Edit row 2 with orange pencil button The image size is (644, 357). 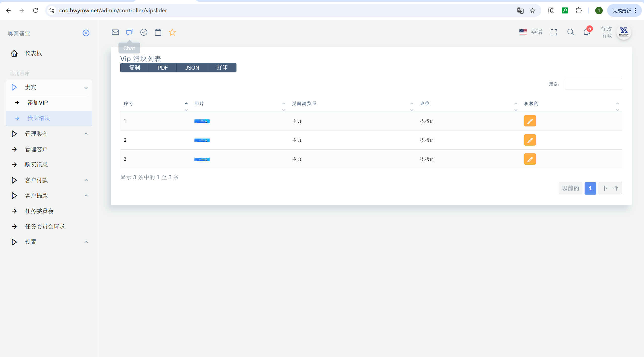pyautogui.click(x=530, y=140)
